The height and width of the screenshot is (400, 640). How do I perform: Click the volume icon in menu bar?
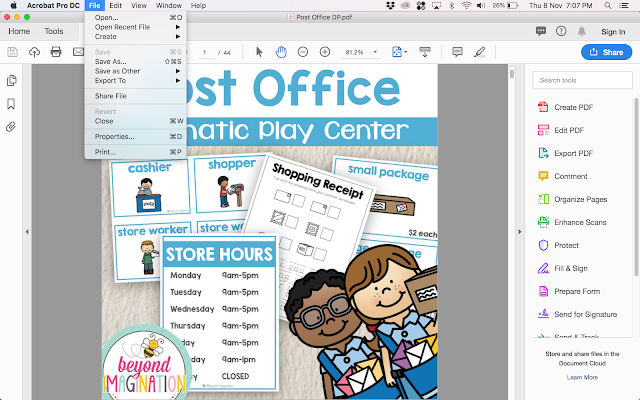(481, 5)
